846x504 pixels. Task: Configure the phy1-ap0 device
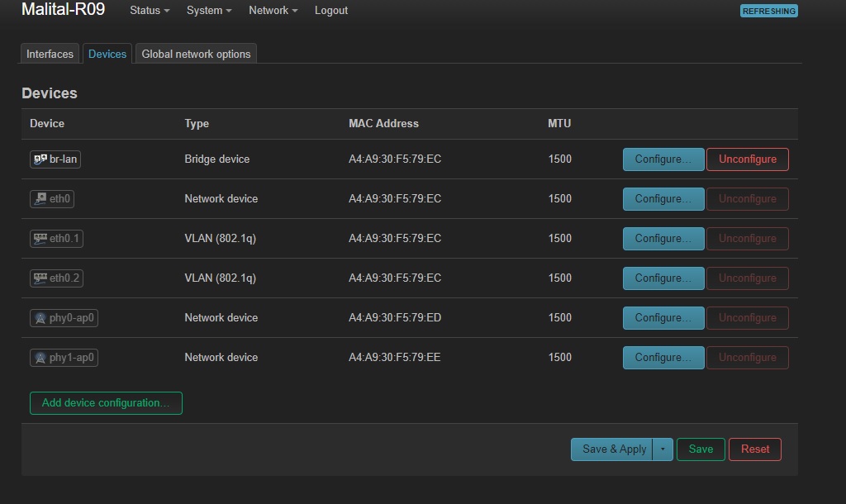pyautogui.click(x=663, y=357)
